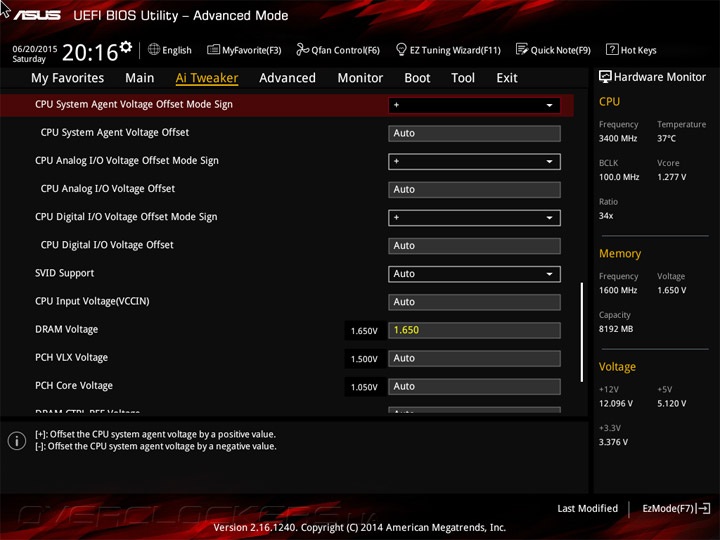This screenshot has width=720, height=540.
Task: Open the Monitor tab
Action: click(360, 78)
